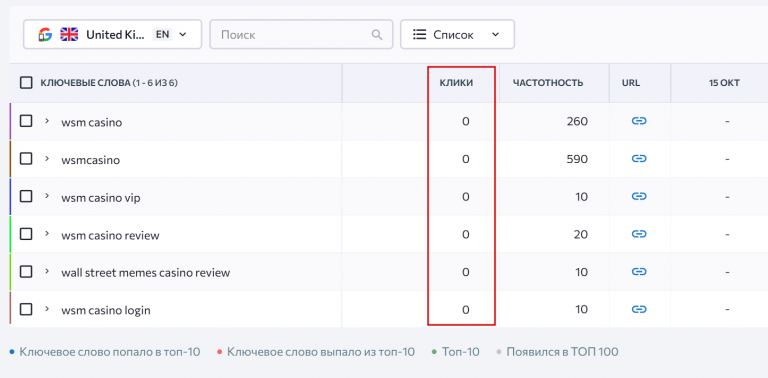Click keyword text wsm casino vip
The image size is (768, 378).
(x=101, y=198)
